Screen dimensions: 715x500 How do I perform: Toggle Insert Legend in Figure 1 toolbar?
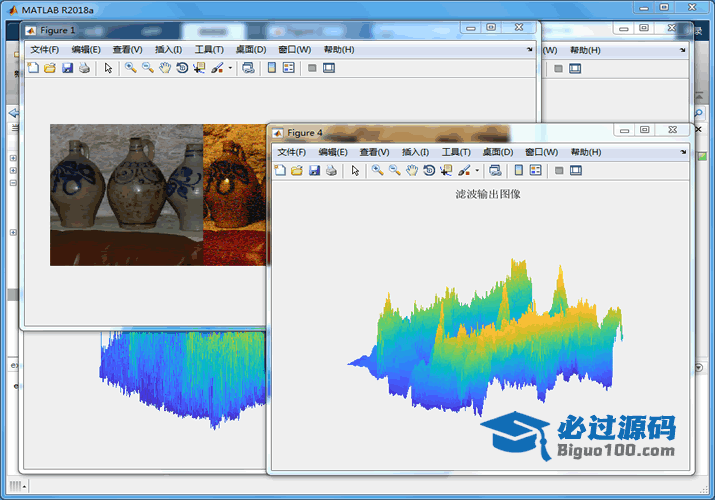point(288,68)
